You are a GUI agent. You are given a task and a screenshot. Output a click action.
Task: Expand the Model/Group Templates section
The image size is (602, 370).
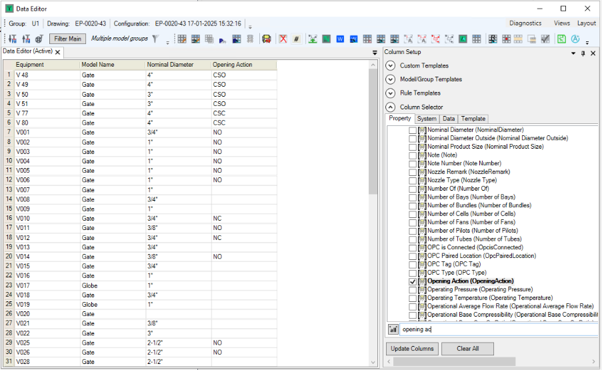coord(390,79)
